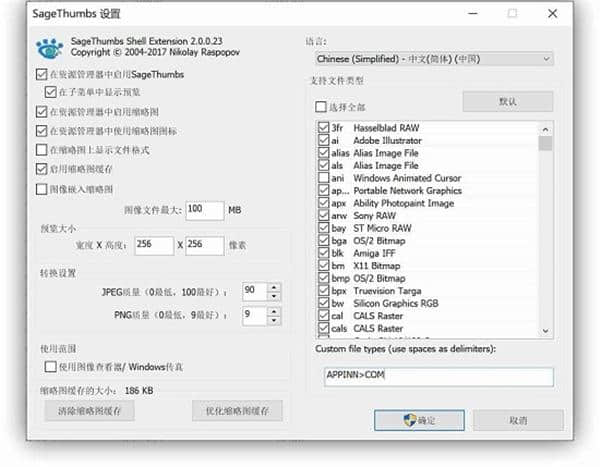Uncheck the bw Silicon Graphics RGB entry
The image size is (600, 467).
[324, 303]
